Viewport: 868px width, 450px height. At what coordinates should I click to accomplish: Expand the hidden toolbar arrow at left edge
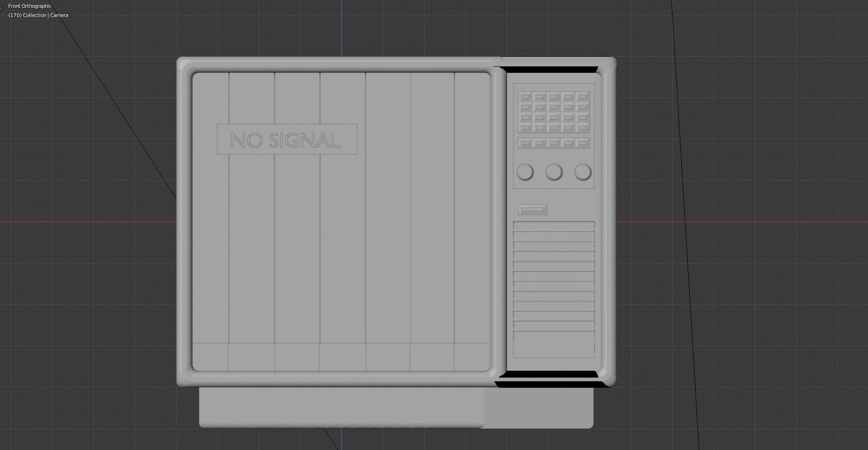1,8
